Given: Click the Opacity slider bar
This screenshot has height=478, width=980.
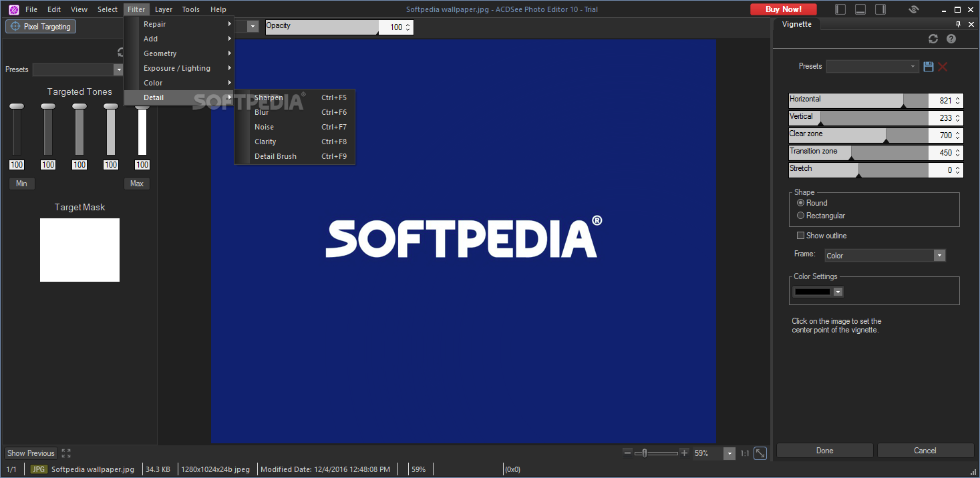Looking at the screenshot, I should click(x=322, y=27).
